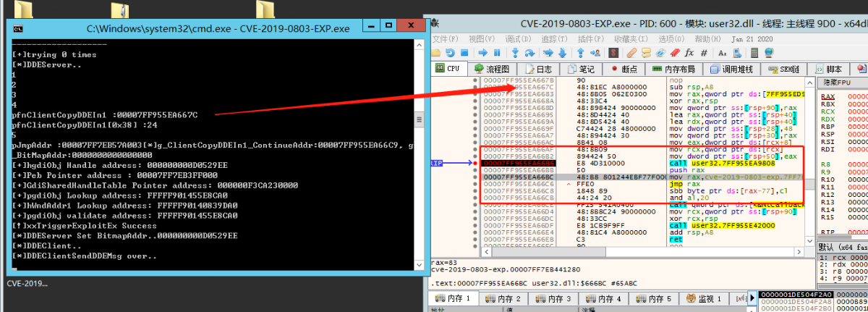Switch to the 内存 2 dump tab
This screenshot has height=312, width=868.
[503, 299]
